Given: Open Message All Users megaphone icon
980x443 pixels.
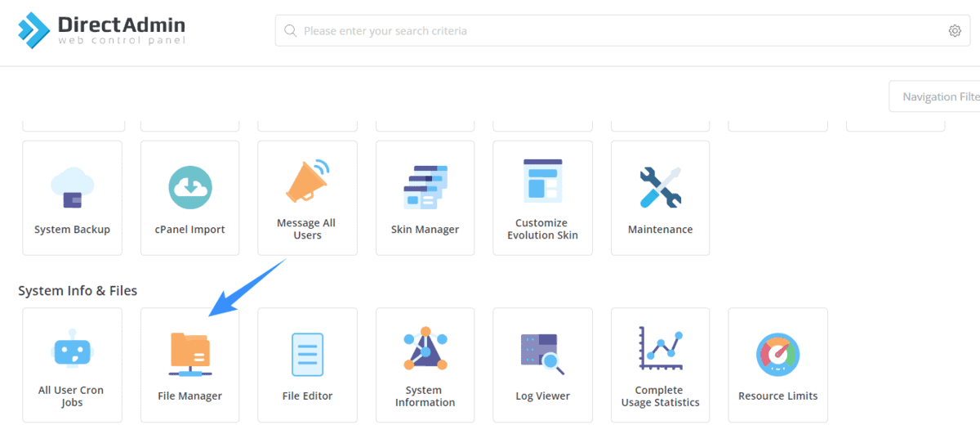Looking at the screenshot, I should click(307, 181).
